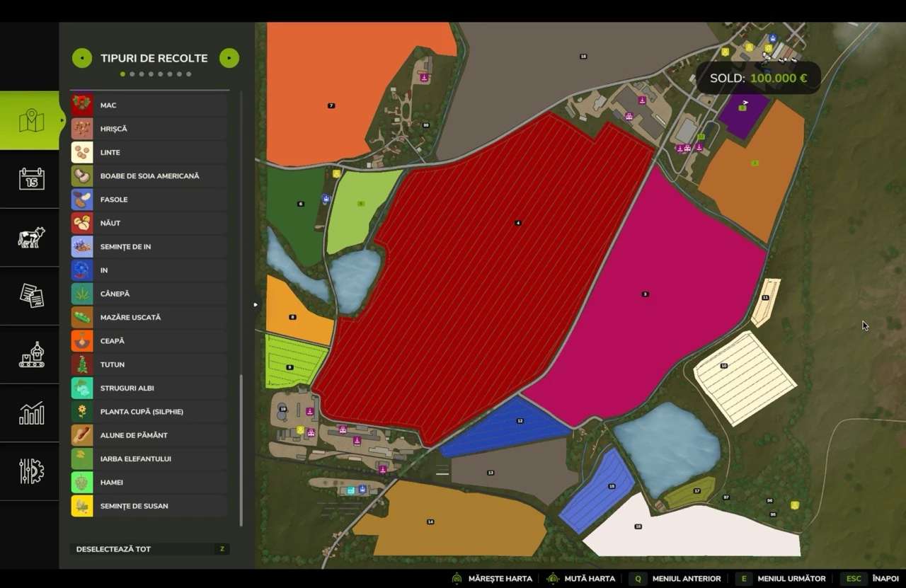Click the Mac poppy crop icon
Screen dimensions: 906x588
[82, 105]
